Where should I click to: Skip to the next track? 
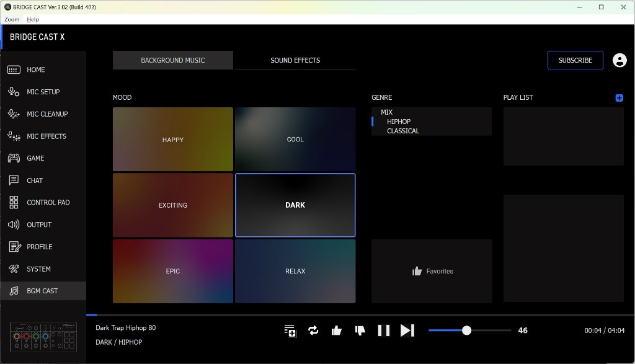[407, 331]
